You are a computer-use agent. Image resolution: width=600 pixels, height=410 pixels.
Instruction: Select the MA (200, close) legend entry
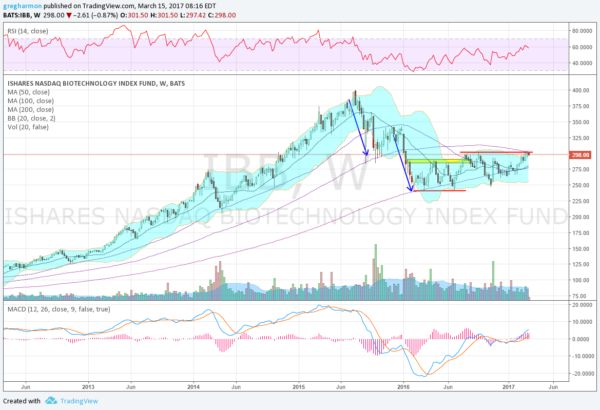click(x=31, y=110)
